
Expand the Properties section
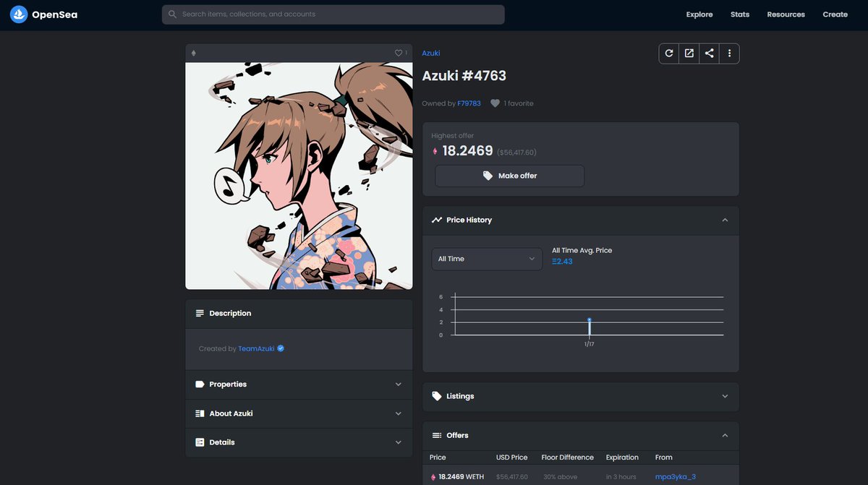click(398, 385)
